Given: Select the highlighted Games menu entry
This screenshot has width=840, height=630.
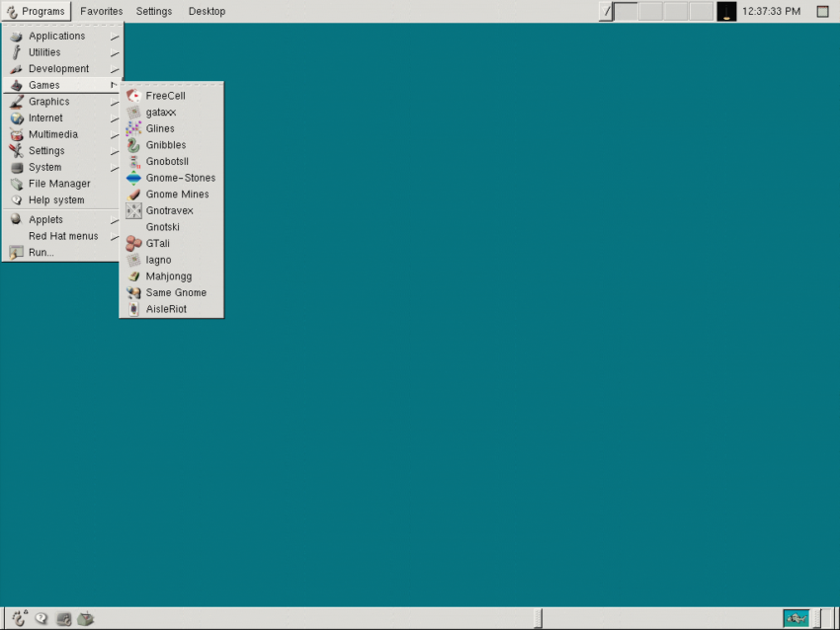Looking at the screenshot, I should (x=62, y=85).
